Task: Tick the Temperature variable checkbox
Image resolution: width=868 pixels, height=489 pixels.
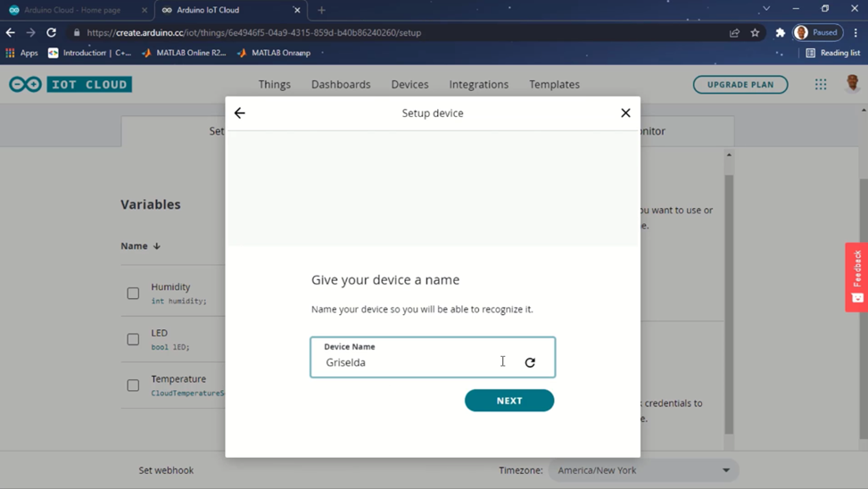Action: [133, 385]
